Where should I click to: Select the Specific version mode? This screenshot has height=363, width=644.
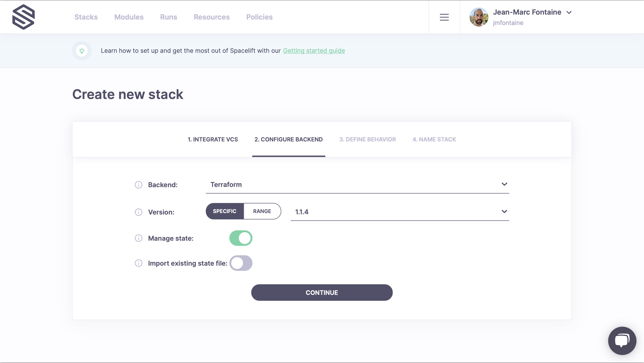(x=224, y=211)
